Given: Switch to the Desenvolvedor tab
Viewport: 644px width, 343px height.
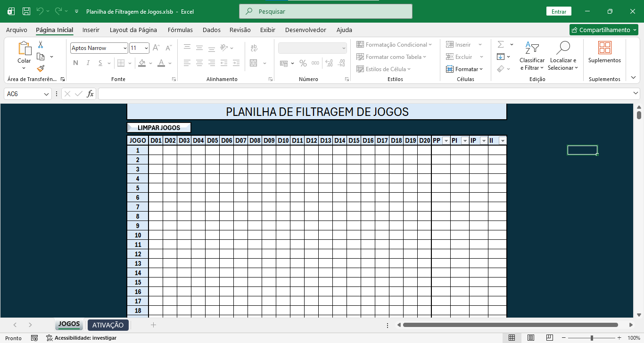Looking at the screenshot, I should pyautogui.click(x=305, y=30).
